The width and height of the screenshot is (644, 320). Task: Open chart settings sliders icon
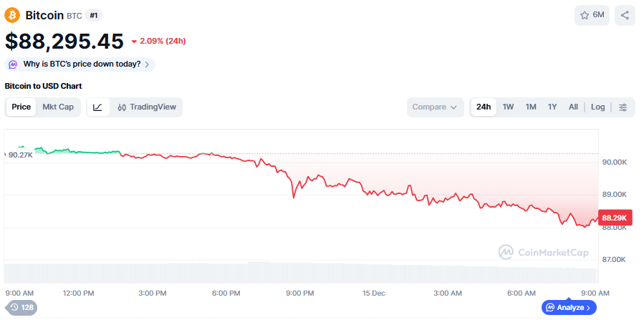pyautogui.click(x=623, y=107)
